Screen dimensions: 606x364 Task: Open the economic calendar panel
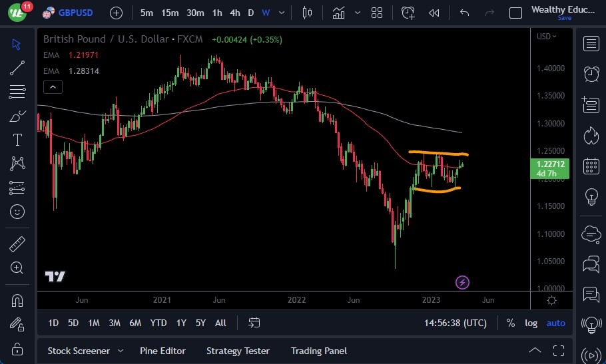tap(591, 166)
